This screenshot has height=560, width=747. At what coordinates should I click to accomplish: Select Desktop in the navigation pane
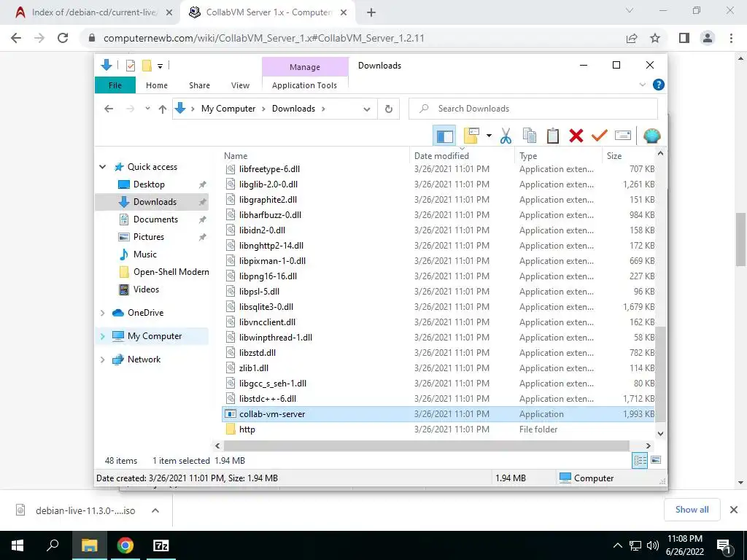(x=149, y=184)
